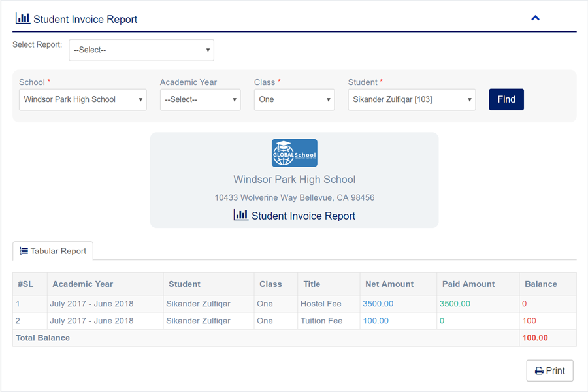
Task: Click July 2017 - June 2018 in row 2
Action: pos(91,321)
